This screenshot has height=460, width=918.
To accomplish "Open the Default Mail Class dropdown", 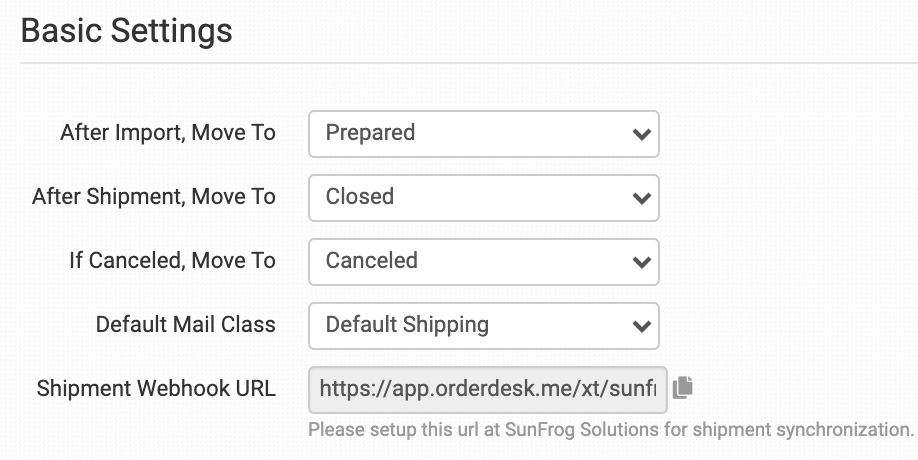I will (483, 325).
